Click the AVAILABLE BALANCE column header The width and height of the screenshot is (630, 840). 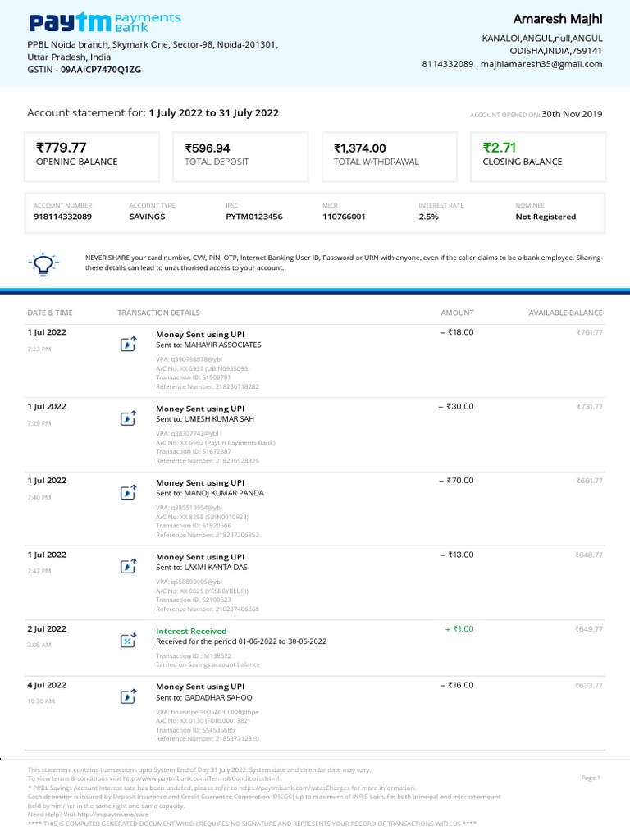tap(565, 313)
